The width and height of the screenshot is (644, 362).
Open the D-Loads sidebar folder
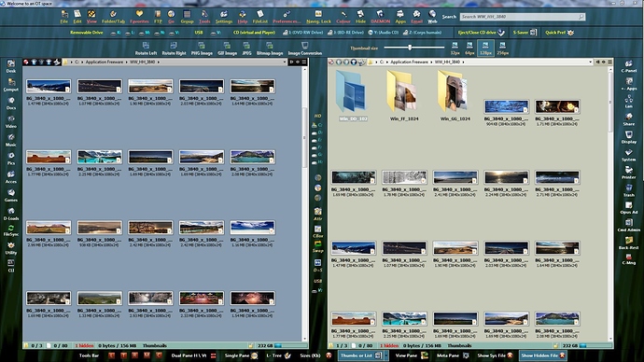(10, 214)
